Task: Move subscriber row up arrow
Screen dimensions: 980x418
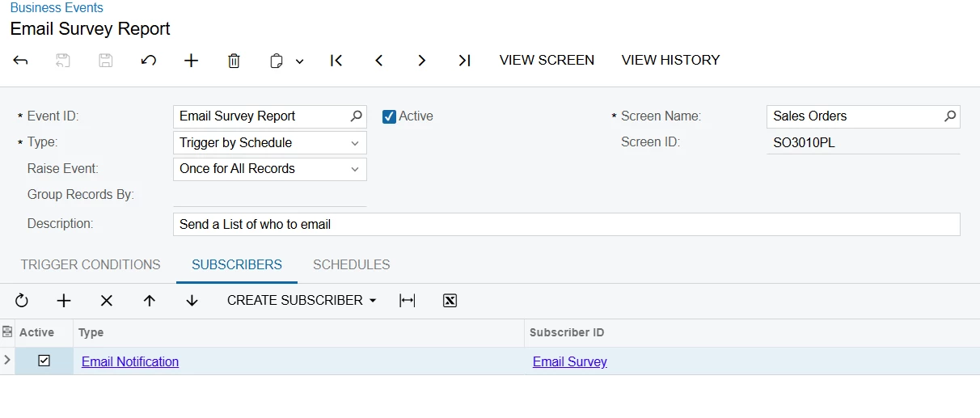Action: (x=149, y=301)
